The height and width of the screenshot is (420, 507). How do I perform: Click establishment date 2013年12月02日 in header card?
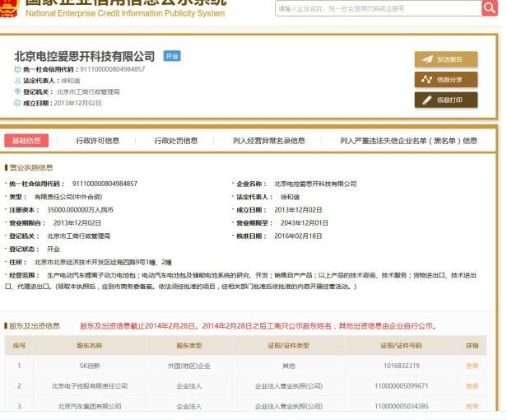77,103
